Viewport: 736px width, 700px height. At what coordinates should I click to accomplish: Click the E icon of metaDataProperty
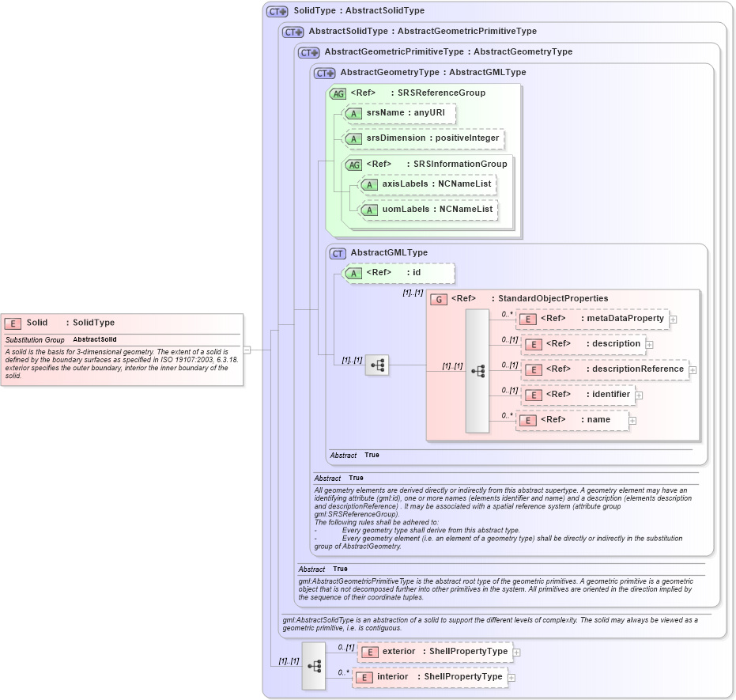(x=527, y=320)
